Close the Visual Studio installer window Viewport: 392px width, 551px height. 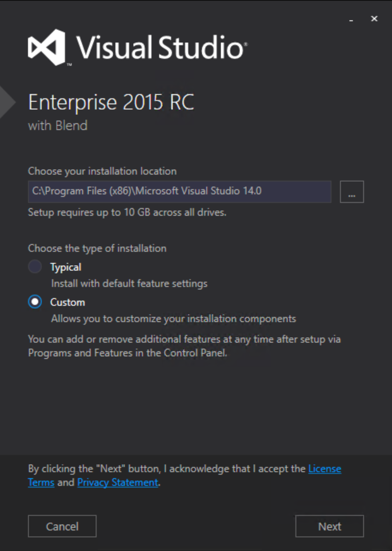pos(374,19)
